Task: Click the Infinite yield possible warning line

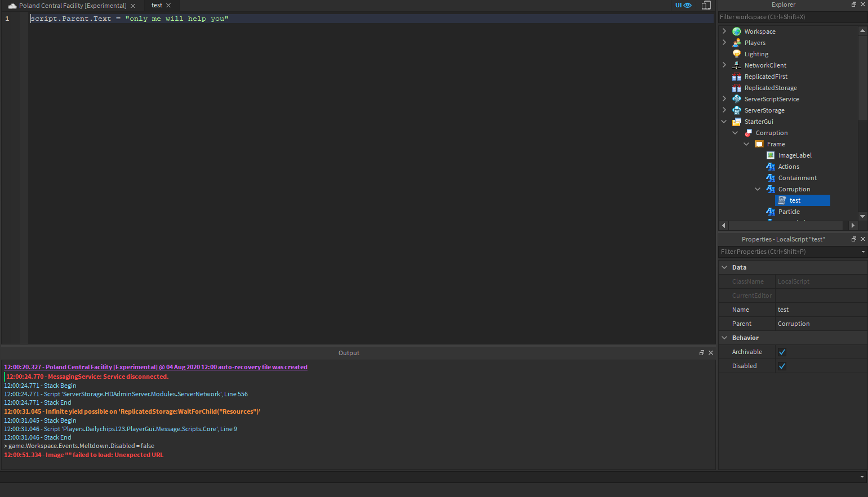Action: 132,411
